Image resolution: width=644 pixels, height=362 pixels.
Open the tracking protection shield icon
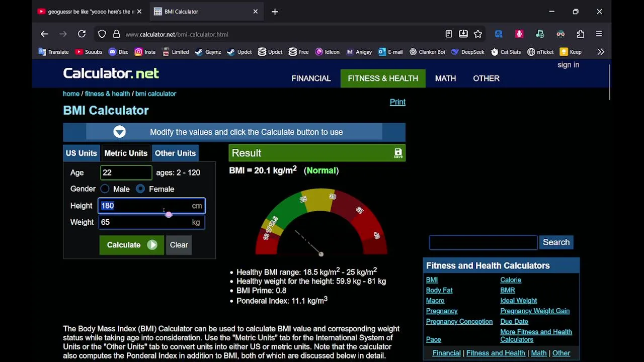(102, 34)
